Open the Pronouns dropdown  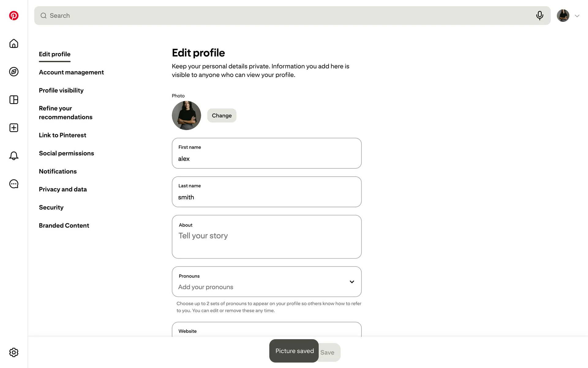pos(266,282)
